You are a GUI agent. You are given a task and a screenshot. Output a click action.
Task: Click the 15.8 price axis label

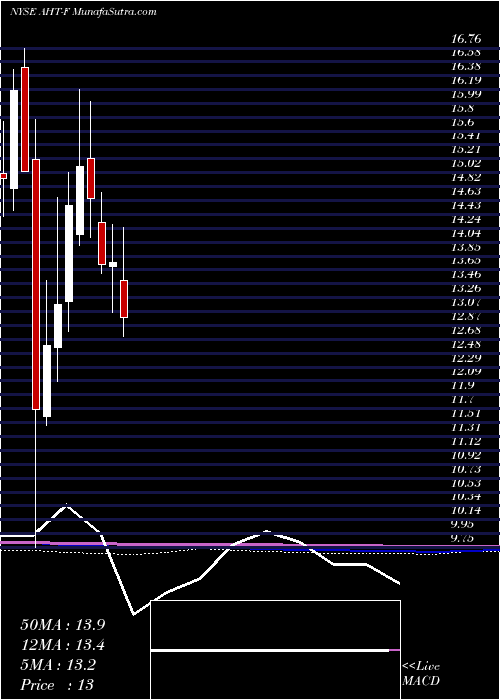(463, 108)
